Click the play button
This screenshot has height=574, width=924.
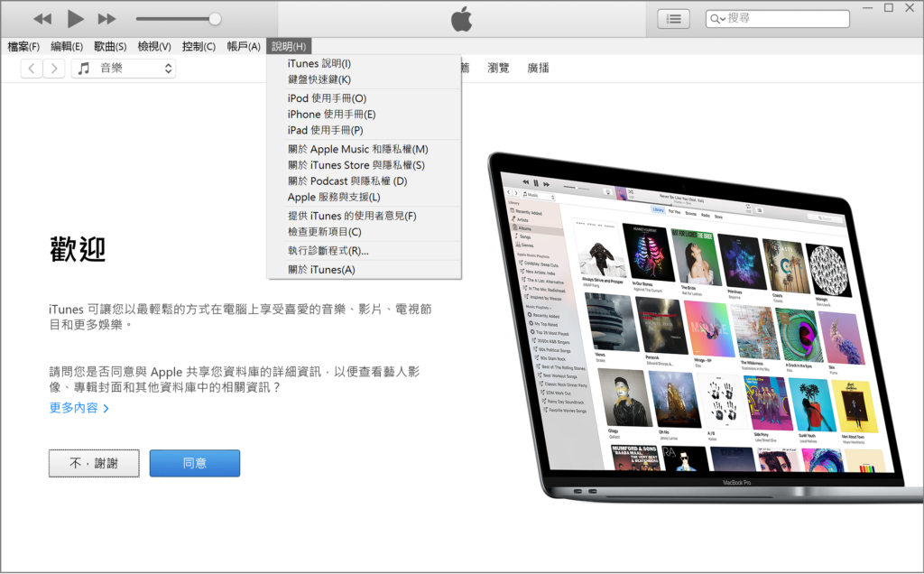tap(75, 19)
